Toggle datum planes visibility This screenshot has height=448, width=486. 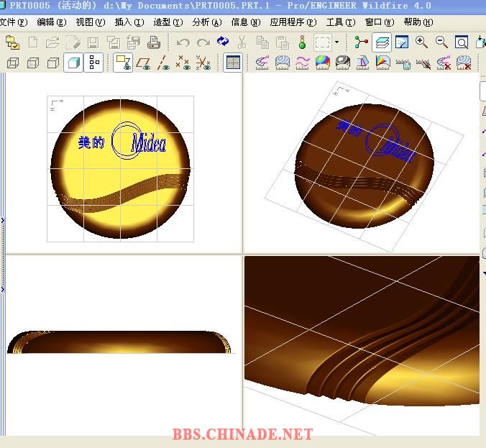(143, 63)
